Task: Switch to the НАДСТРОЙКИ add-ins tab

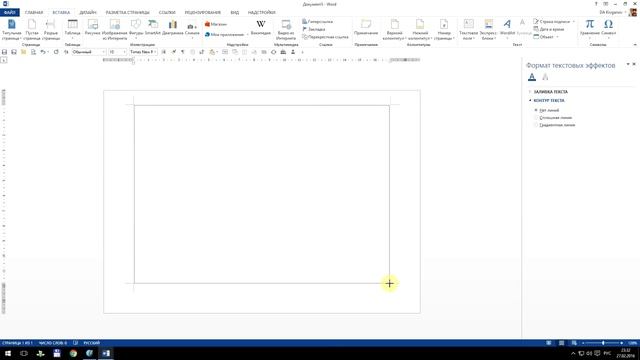Action: pyautogui.click(x=262, y=13)
